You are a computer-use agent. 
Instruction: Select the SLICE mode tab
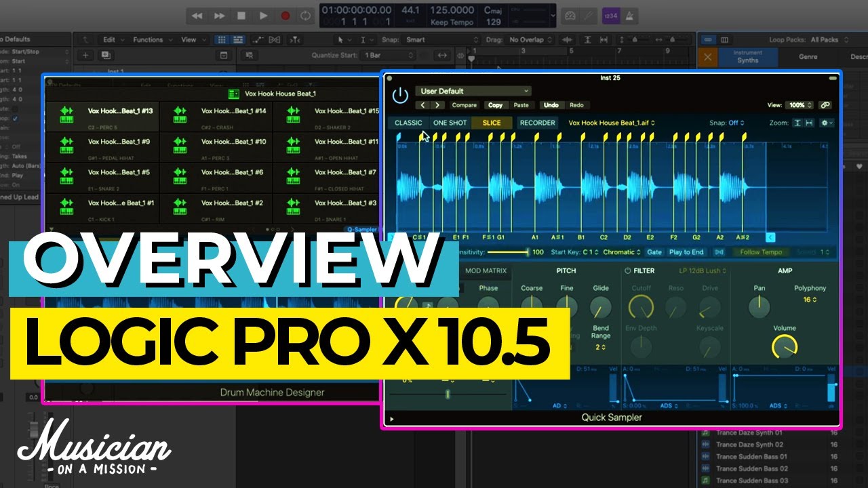492,123
